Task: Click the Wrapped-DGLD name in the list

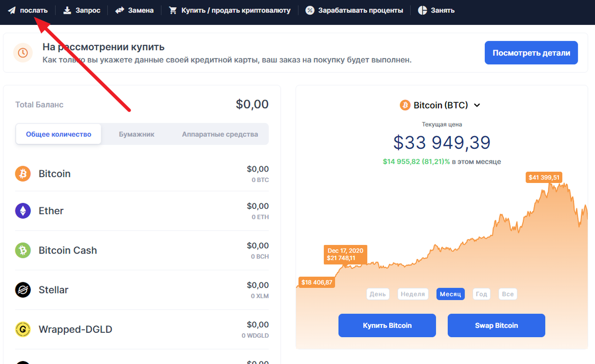Action: (75, 329)
